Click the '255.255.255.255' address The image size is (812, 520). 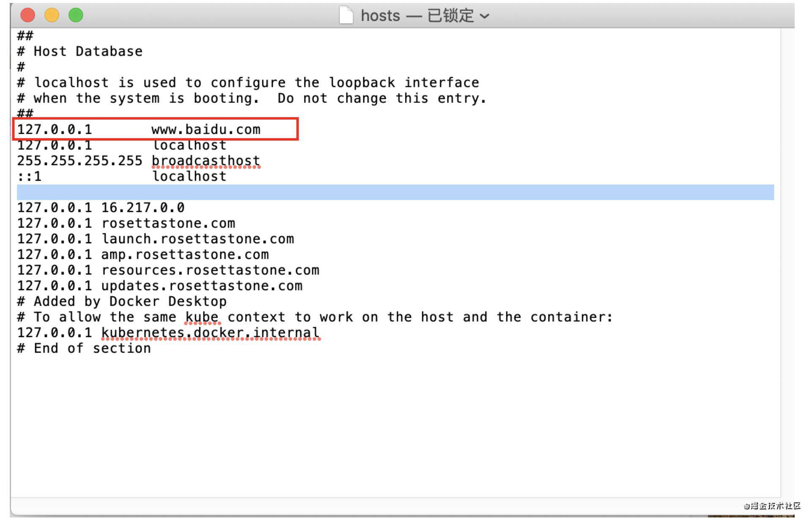pyautogui.click(x=80, y=161)
